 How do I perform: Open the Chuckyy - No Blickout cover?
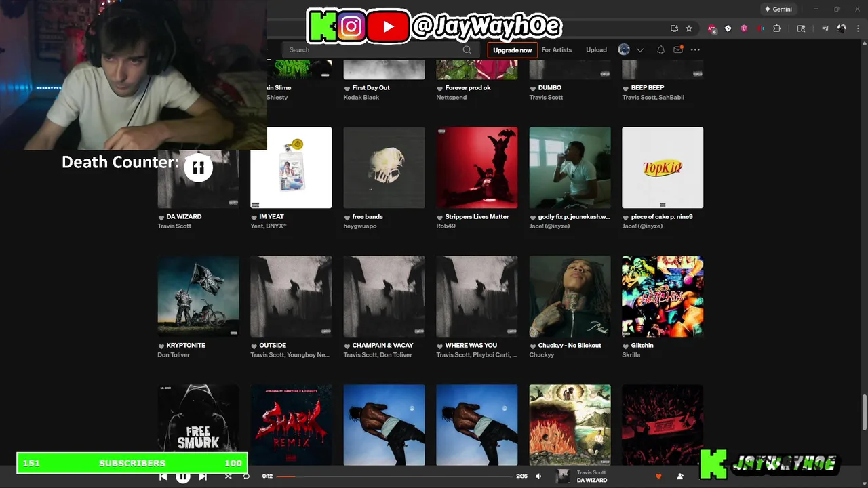(x=570, y=296)
